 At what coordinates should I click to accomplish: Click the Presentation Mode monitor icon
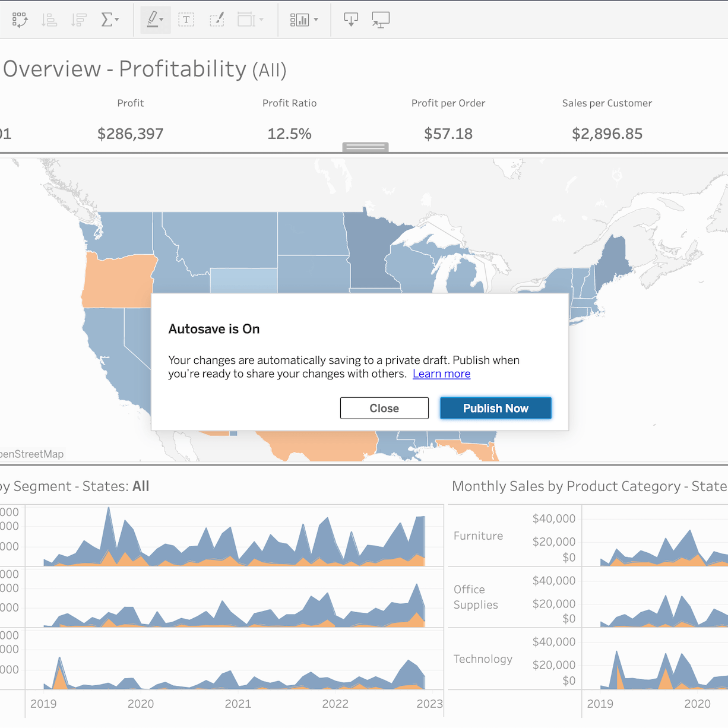[x=380, y=20]
